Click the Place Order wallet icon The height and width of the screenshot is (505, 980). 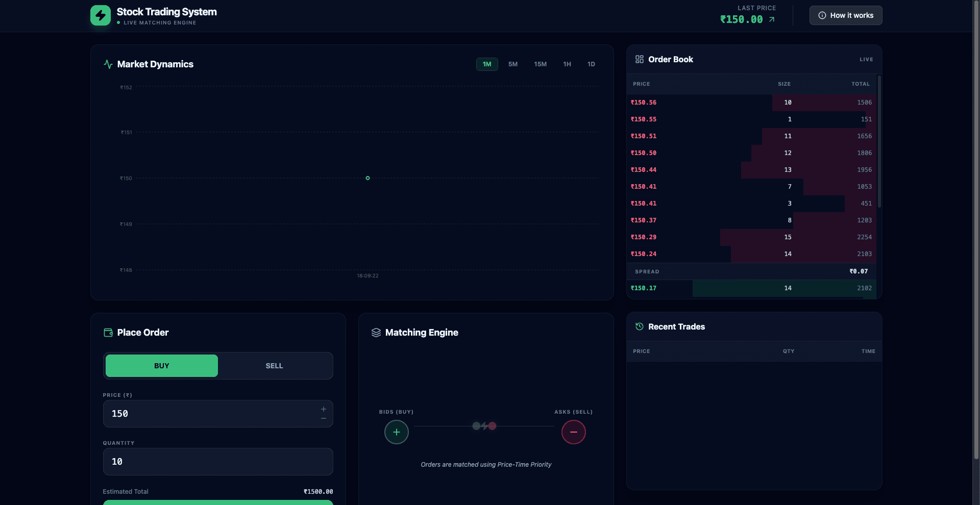(108, 333)
